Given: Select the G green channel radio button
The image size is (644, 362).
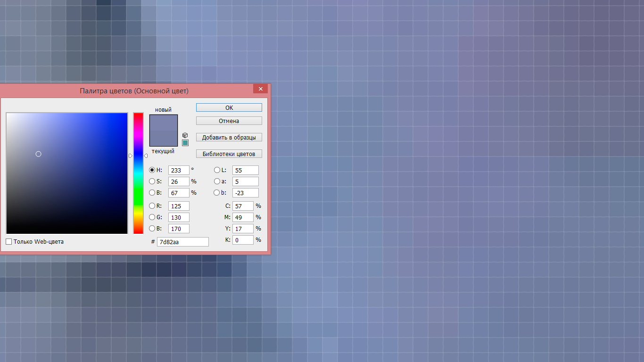Looking at the screenshot, I should pyautogui.click(x=152, y=217).
